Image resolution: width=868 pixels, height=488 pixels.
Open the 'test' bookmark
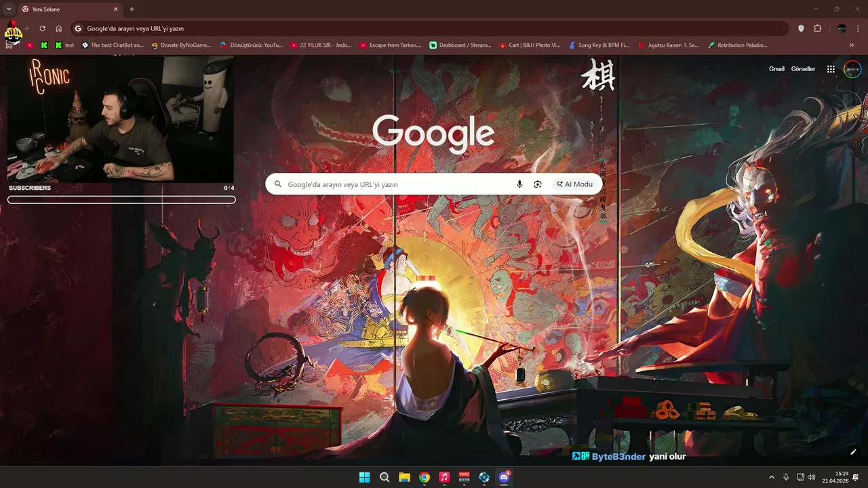64,45
